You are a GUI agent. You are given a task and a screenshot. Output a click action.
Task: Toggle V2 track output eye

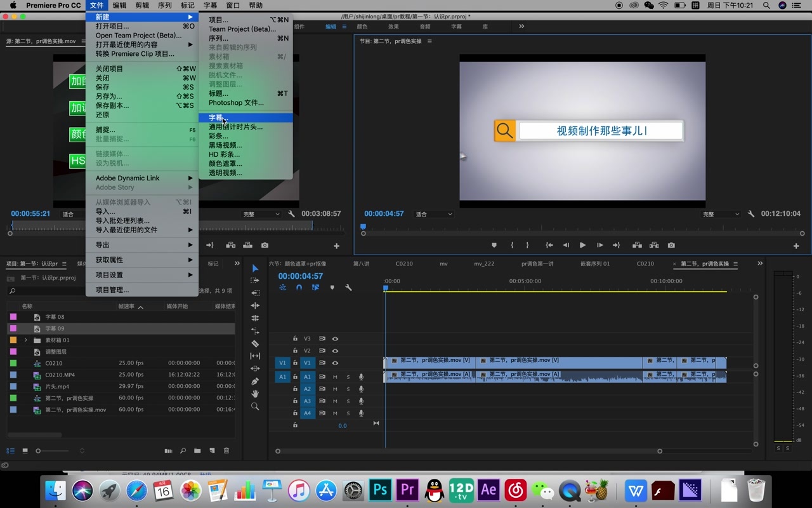(335, 351)
